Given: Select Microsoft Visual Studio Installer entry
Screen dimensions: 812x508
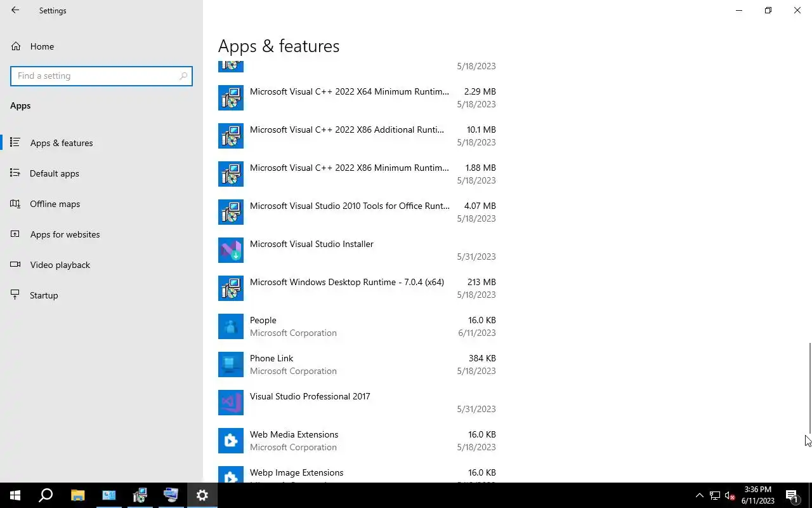Looking at the screenshot, I should (357, 250).
